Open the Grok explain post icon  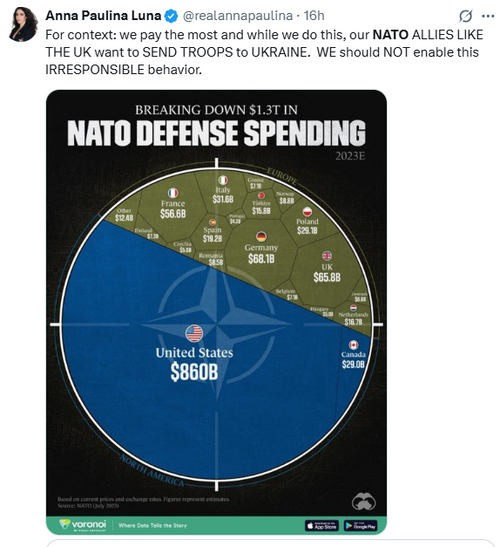[465, 16]
